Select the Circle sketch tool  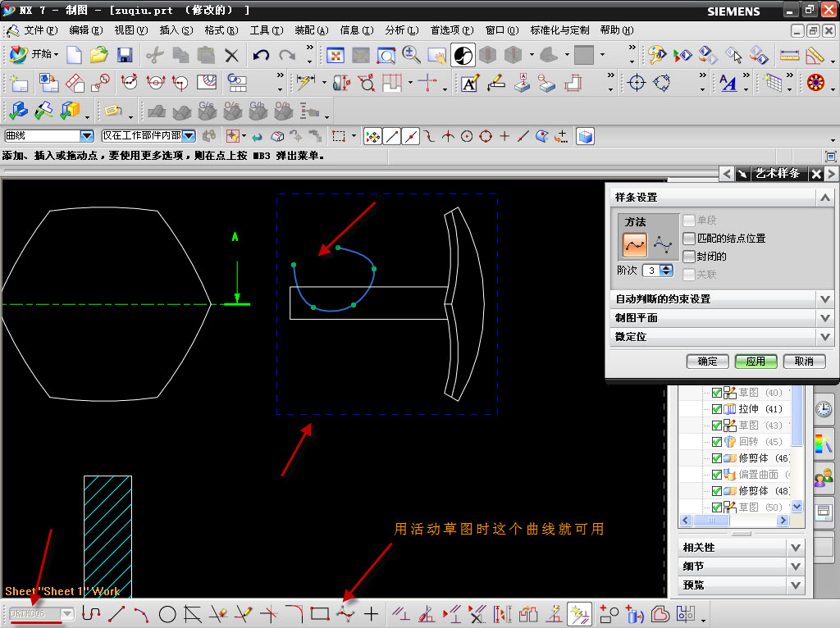click(x=167, y=613)
